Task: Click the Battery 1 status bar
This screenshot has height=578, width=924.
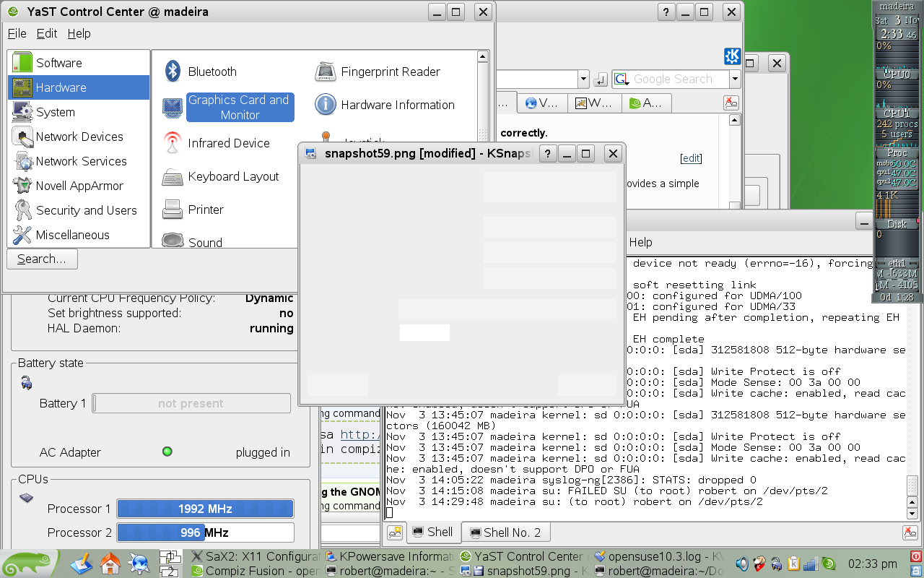Action: (x=191, y=403)
